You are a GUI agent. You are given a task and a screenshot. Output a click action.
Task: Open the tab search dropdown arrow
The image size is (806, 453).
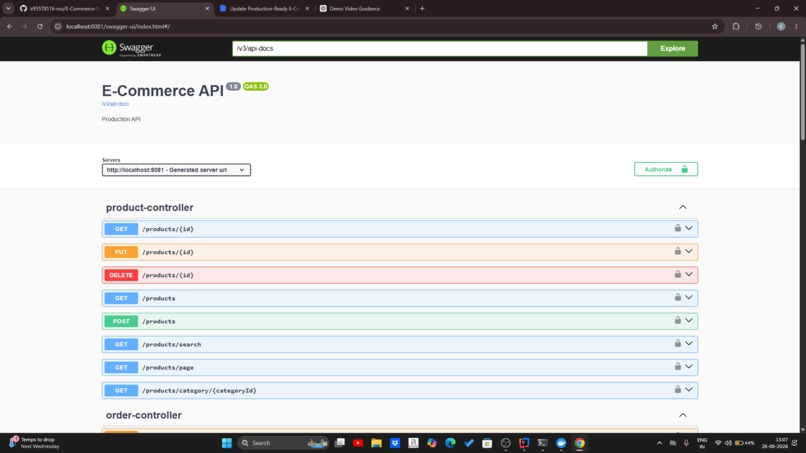tap(8, 8)
